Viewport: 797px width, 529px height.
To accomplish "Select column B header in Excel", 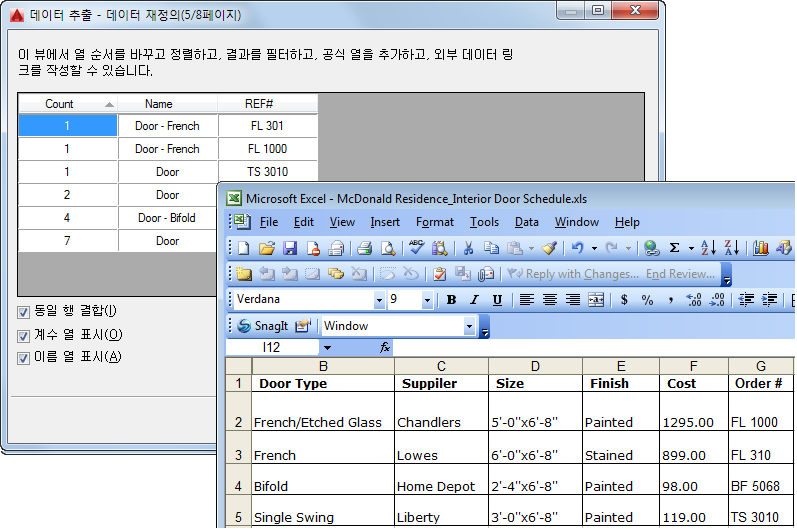I will point(323,366).
